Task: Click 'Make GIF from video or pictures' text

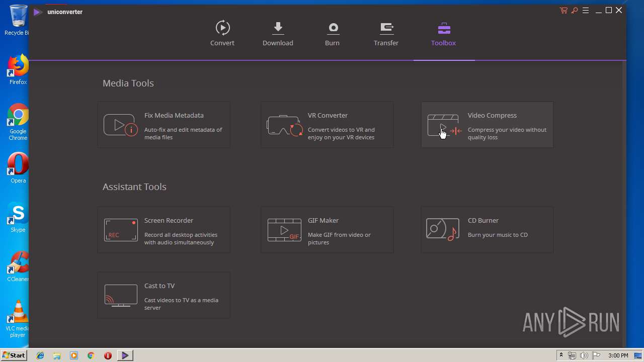Action: point(339,238)
